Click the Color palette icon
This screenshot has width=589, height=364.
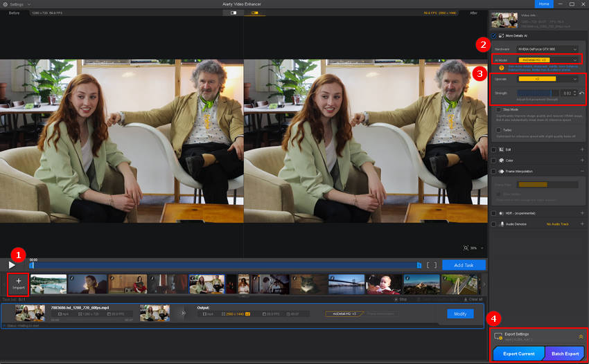[501, 161]
